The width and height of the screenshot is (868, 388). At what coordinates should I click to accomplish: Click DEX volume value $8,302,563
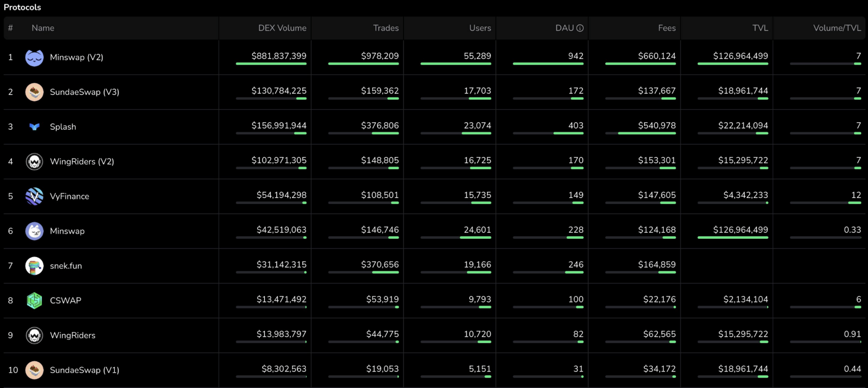coord(284,369)
